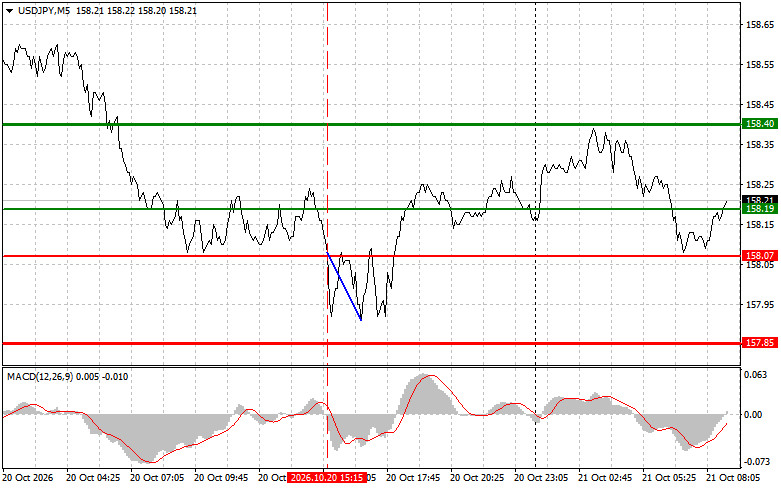
Task: Click the 158.15 price scale value
Action: coord(760,225)
